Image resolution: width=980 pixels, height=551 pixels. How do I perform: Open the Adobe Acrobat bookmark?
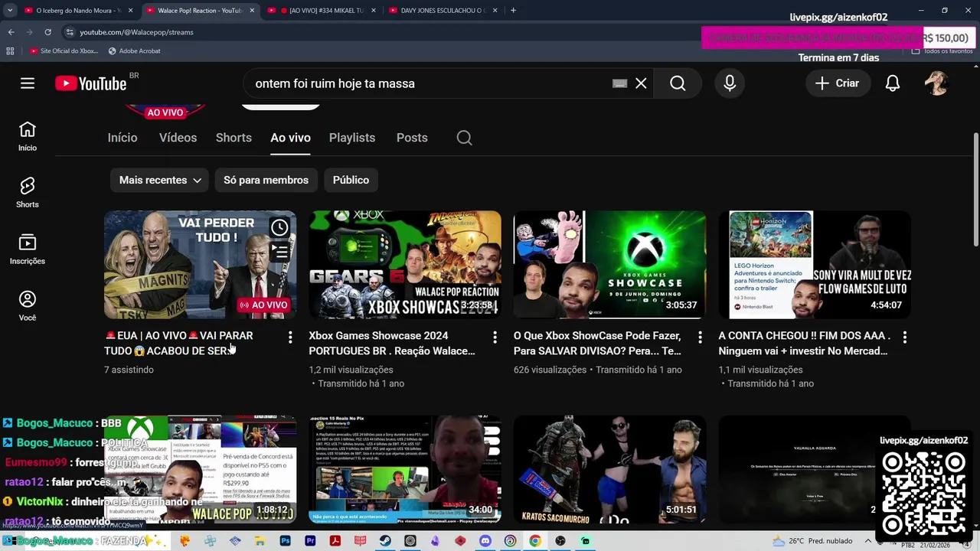click(x=134, y=51)
